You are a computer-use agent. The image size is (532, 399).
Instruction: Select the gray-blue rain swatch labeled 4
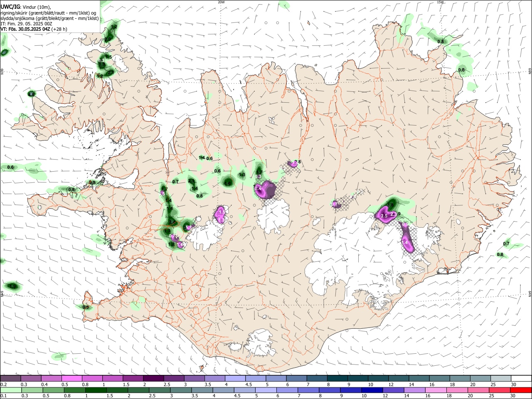(x=224, y=390)
